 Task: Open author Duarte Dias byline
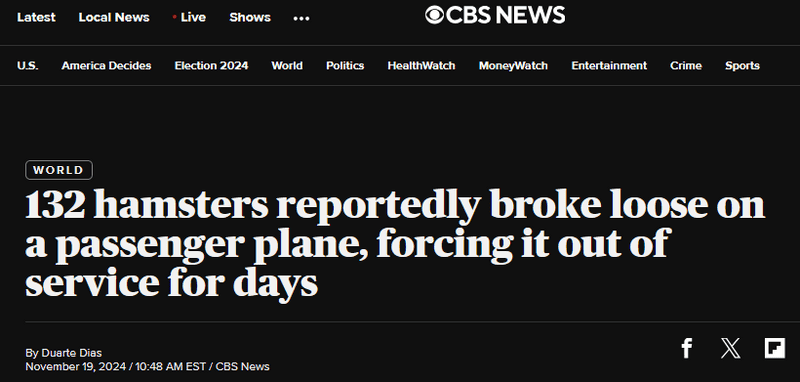pyautogui.click(x=71, y=353)
